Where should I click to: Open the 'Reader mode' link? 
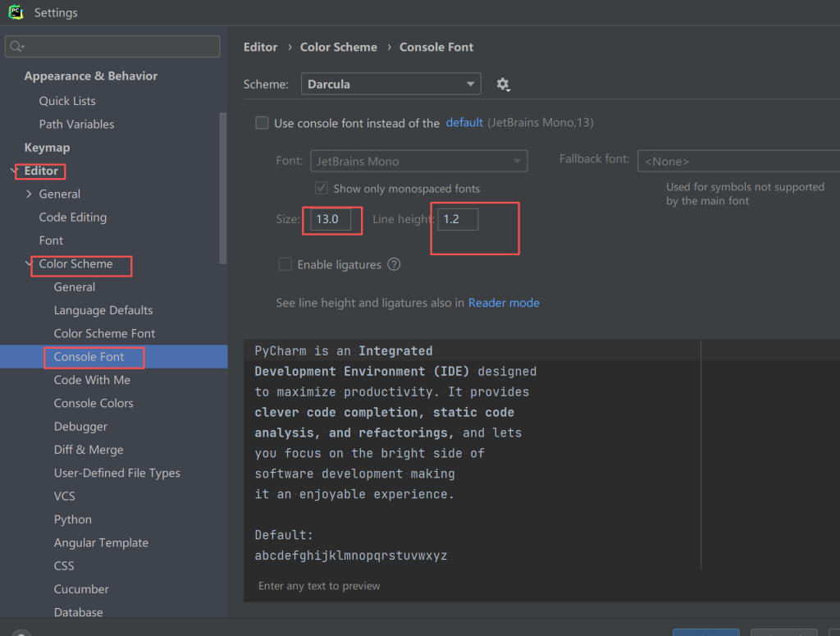point(504,303)
